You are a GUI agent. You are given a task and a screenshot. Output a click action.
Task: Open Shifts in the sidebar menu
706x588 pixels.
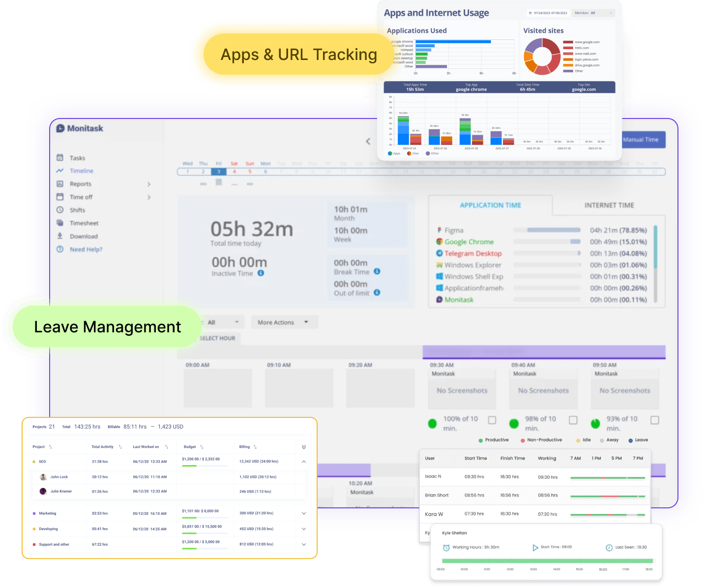coord(77,210)
